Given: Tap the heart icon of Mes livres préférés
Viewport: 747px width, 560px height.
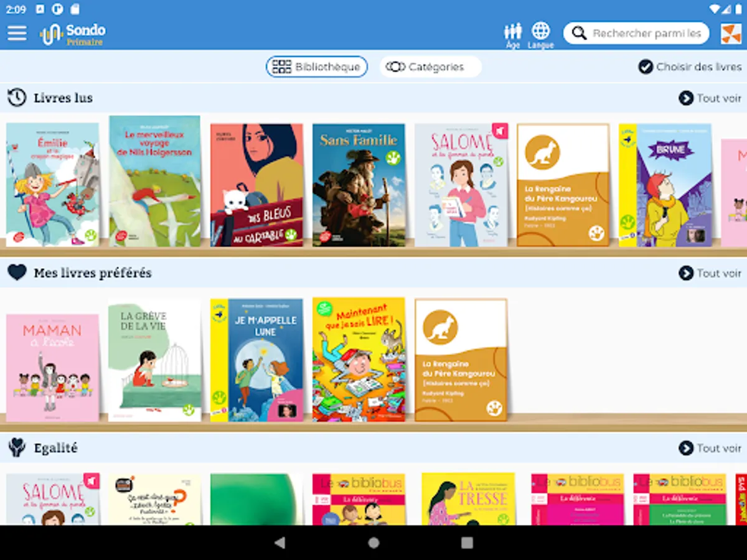Looking at the screenshot, I should tap(17, 273).
